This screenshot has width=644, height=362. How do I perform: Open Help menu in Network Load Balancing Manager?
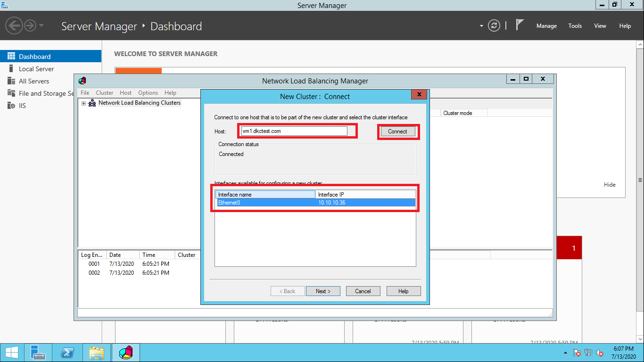coord(170,93)
